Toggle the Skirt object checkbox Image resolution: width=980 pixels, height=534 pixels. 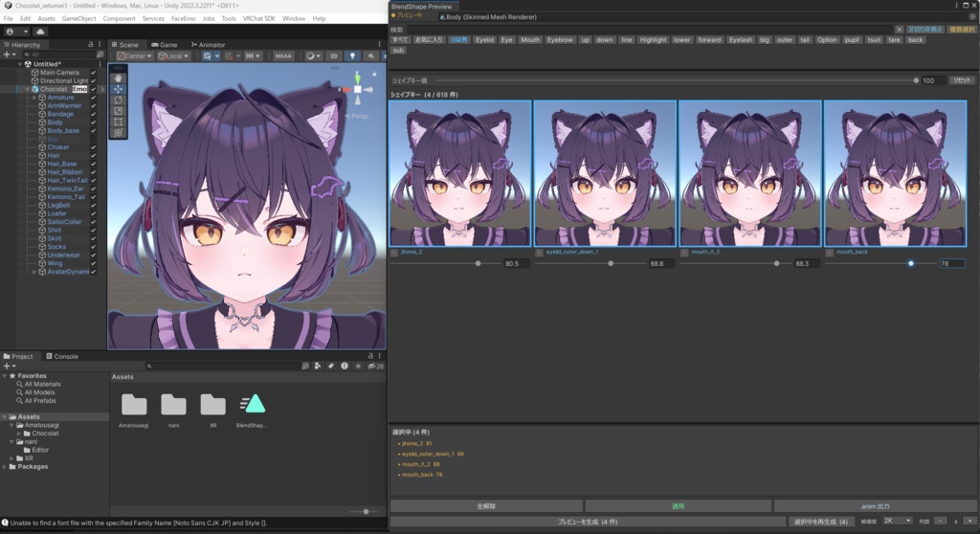[x=93, y=238]
